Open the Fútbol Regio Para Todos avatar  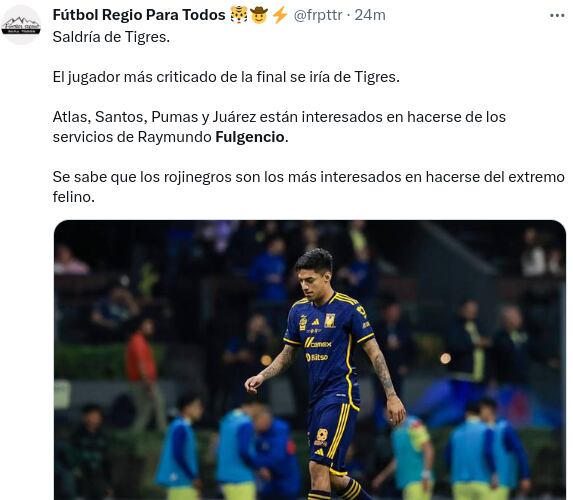[x=21, y=25]
